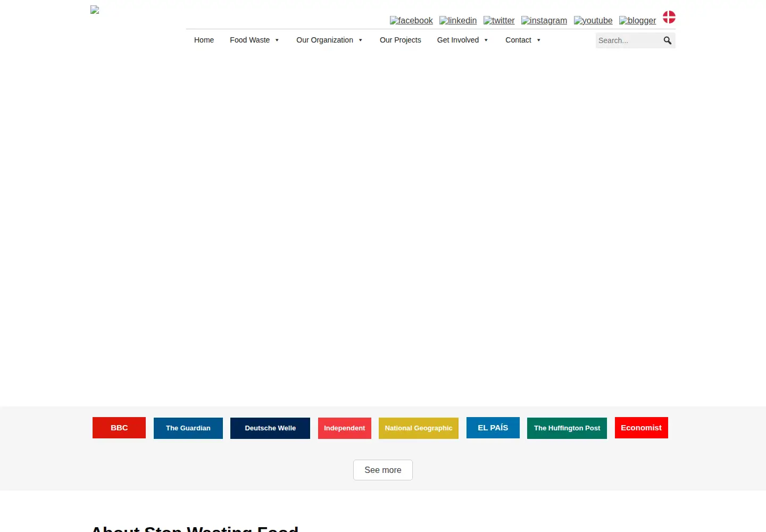Open the Twitter social link
Viewport: 766px width, 532px height.
499,21
